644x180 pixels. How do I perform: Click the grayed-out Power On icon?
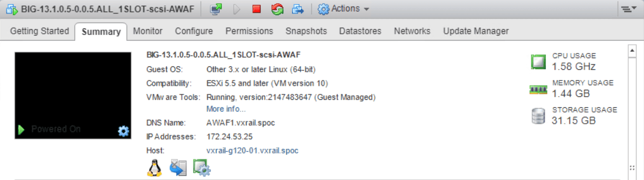coord(237,9)
